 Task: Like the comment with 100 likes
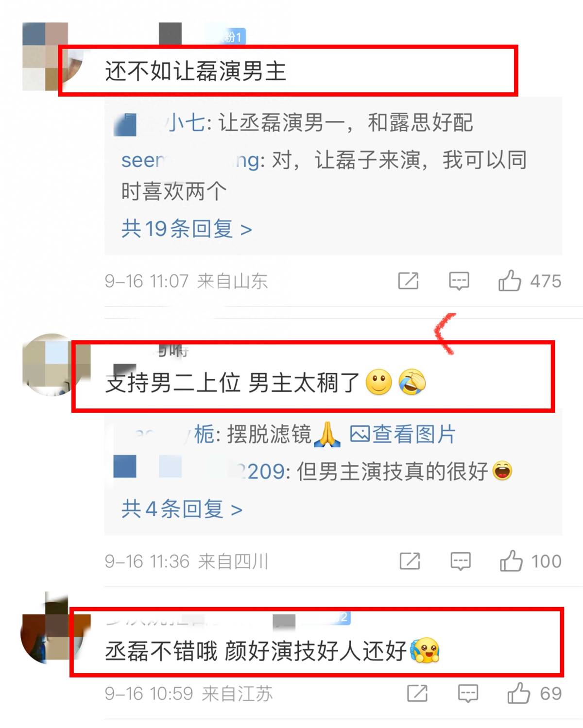(x=511, y=560)
